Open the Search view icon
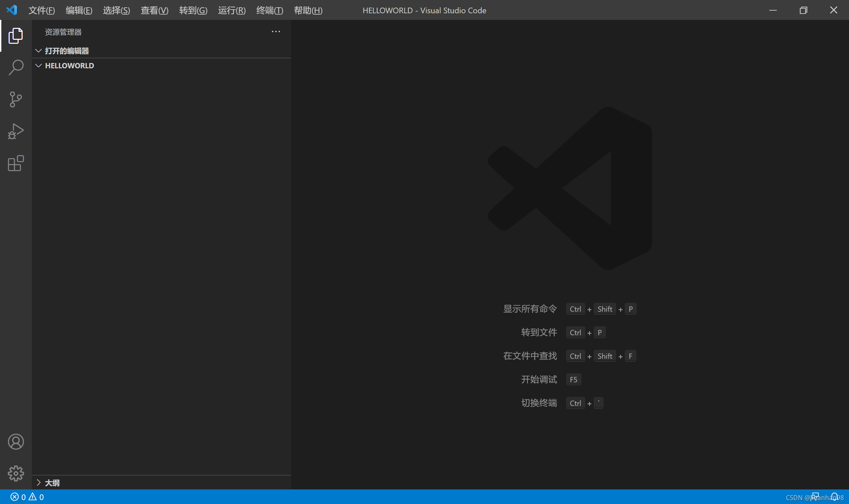849x504 pixels. pyautogui.click(x=16, y=68)
